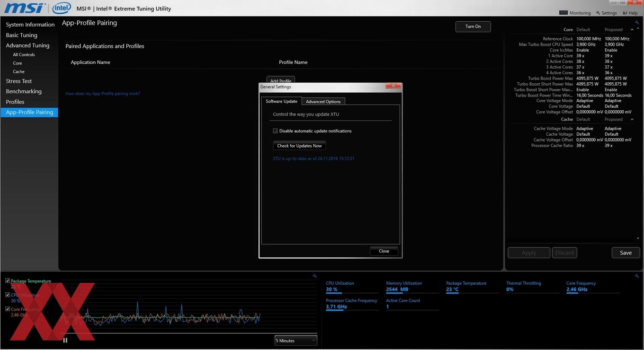Switch to the Software Update tab

[281, 101]
